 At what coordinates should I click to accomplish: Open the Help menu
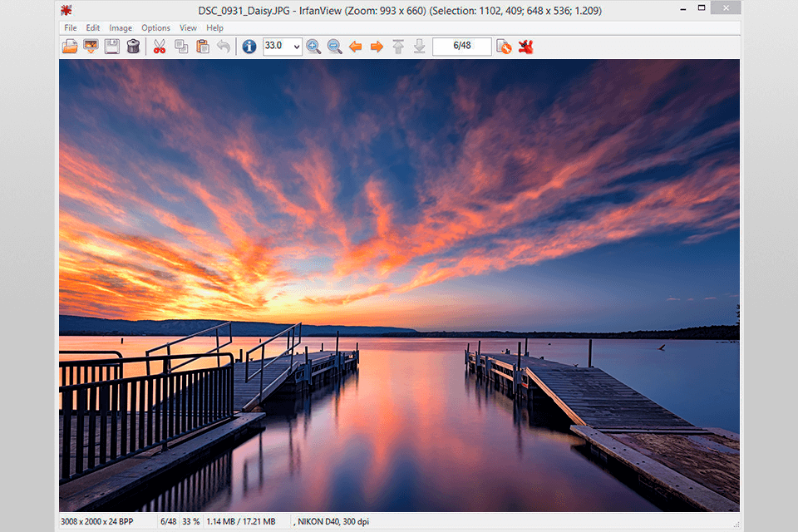tap(214, 28)
